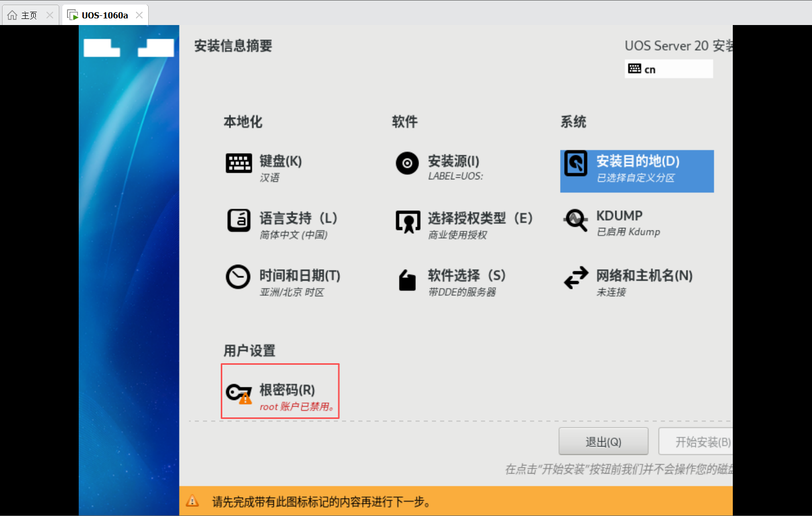812x516 pixels.
Task: Click the red root 账户已禁用 text
Action: [x=297, y=407]
